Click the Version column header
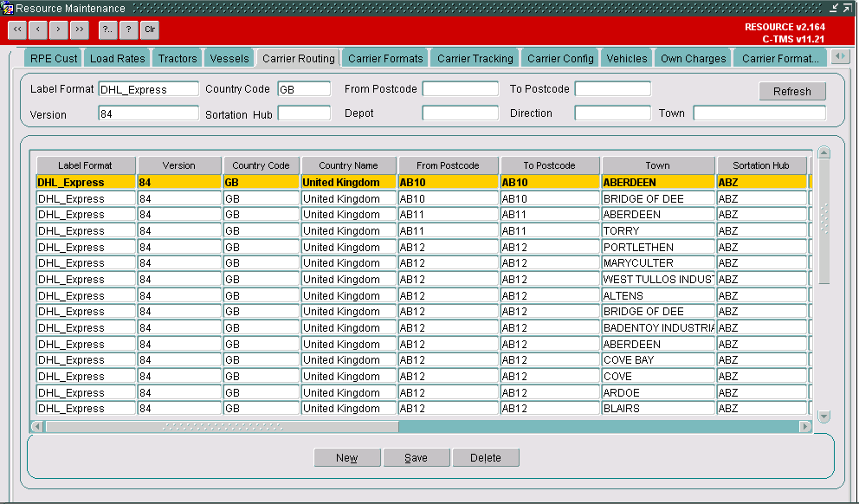This screenshot has height=504, width=859. point(179,165)
